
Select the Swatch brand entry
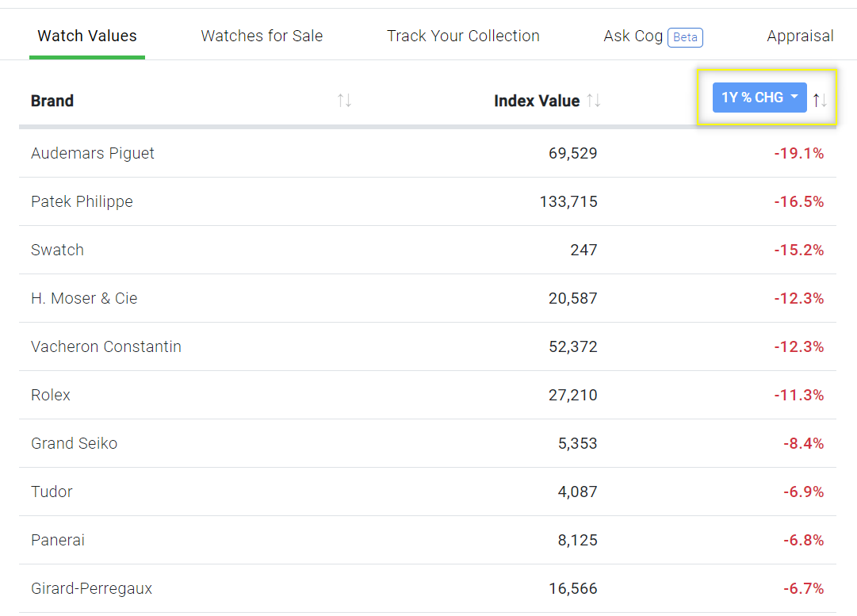click(57, 250)
